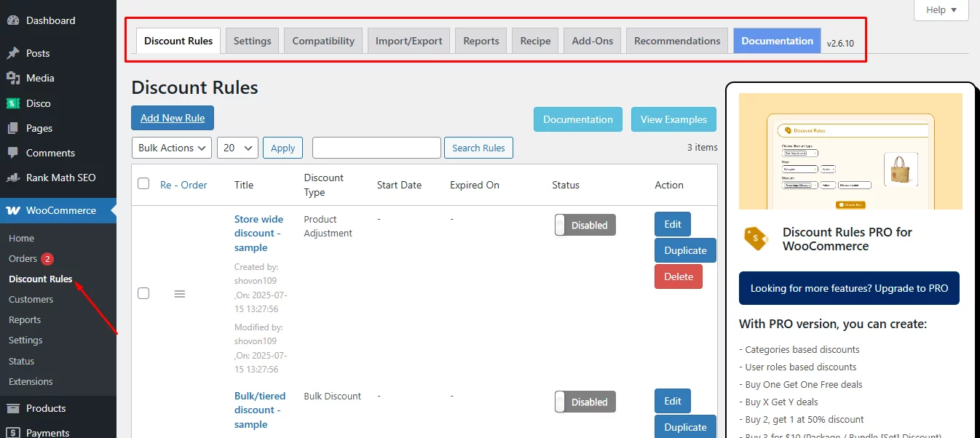Click the View Examples button
Viewport: 980px width, 438px height.
(x=673, y=119)
